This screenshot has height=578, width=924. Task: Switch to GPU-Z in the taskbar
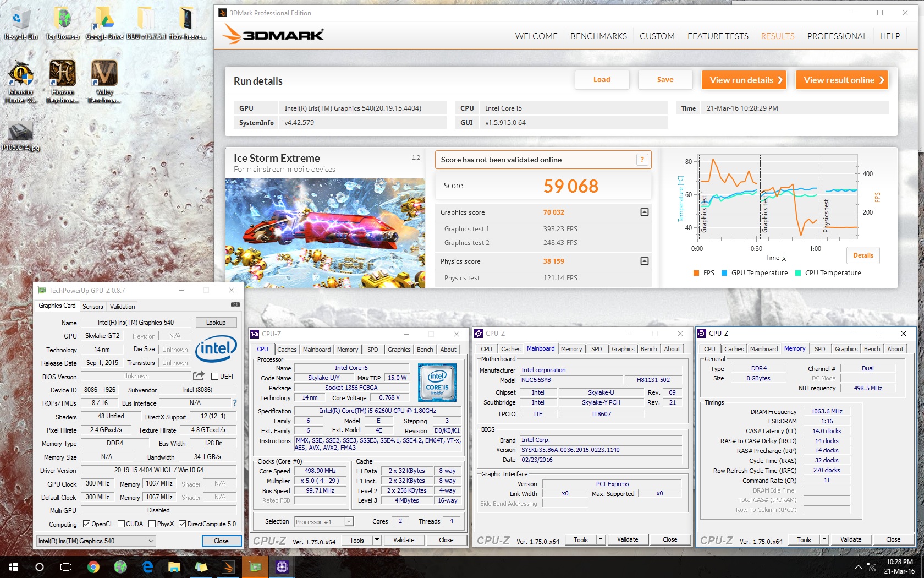[x=255, y=566]
